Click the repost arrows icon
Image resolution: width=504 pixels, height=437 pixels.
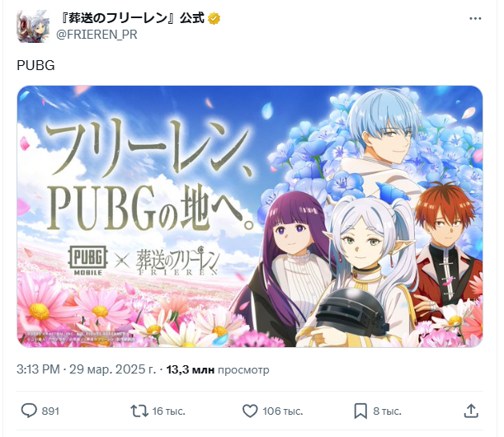coord(139,411)
